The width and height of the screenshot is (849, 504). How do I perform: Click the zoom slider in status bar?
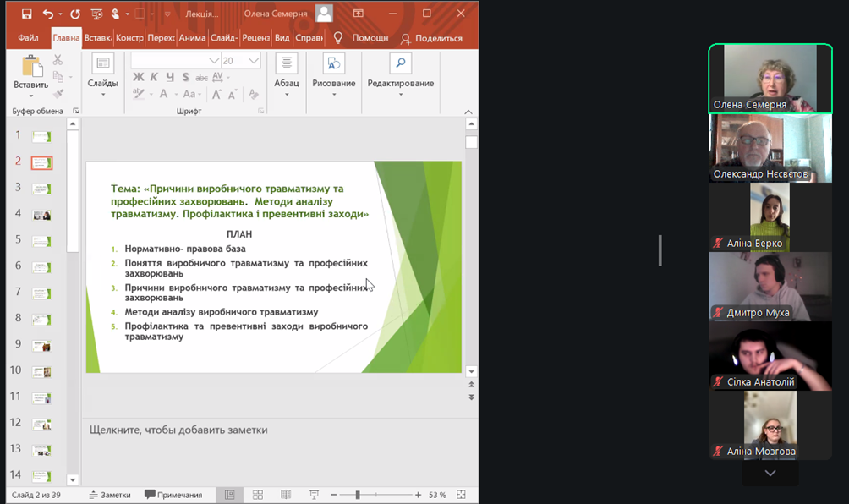point(358,495)
